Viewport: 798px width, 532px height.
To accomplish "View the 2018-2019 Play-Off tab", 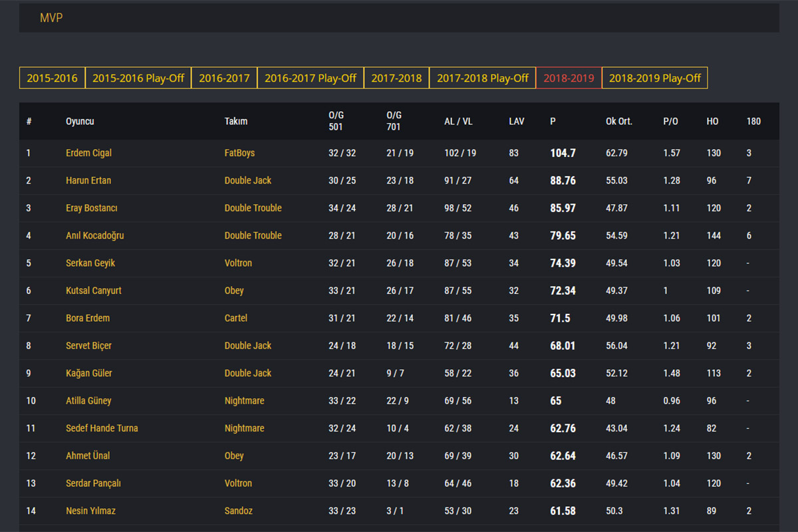I will (x=655, y=78).
